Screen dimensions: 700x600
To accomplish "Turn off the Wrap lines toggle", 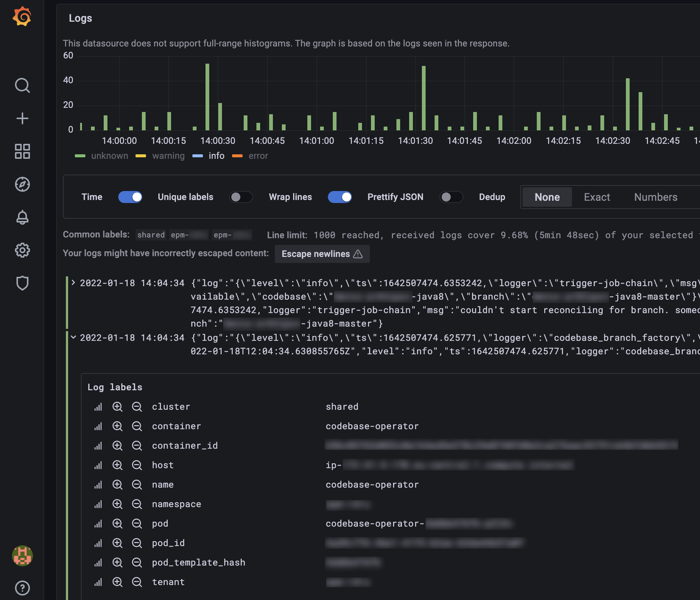I will [340, 197].
